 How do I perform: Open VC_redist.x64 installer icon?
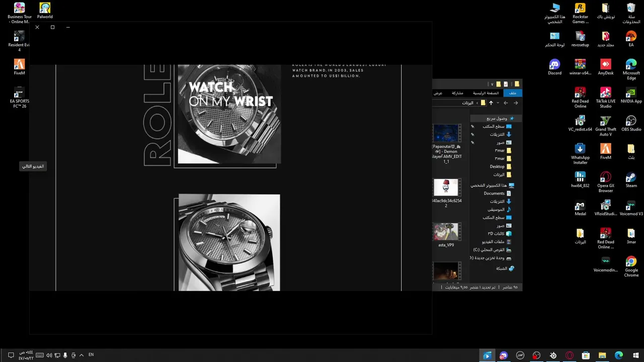580,123
